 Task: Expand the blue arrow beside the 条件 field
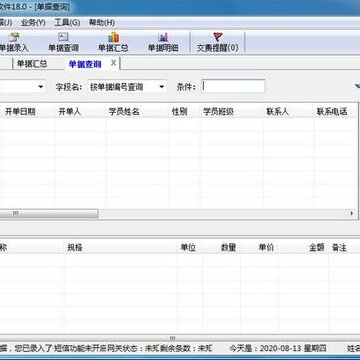[x=357, y=87]
